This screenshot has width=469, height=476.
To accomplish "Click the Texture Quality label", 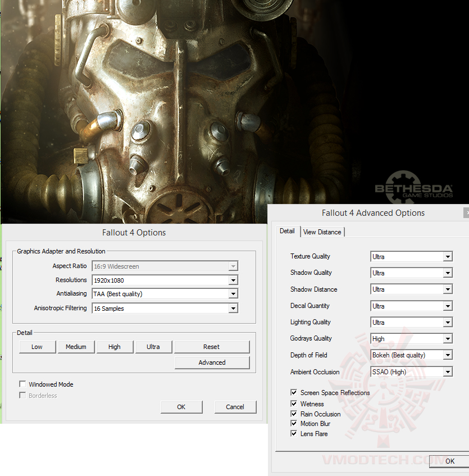I will point(310,256).
